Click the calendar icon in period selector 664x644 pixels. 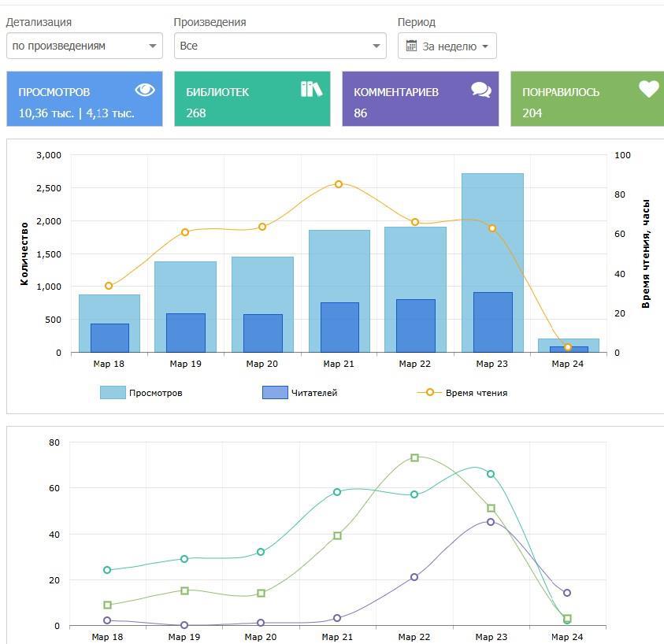coord(411,46)
